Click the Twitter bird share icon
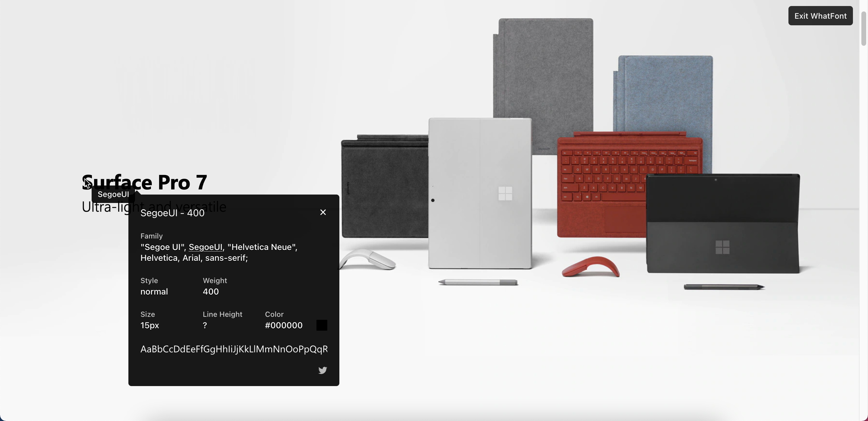 322,370
